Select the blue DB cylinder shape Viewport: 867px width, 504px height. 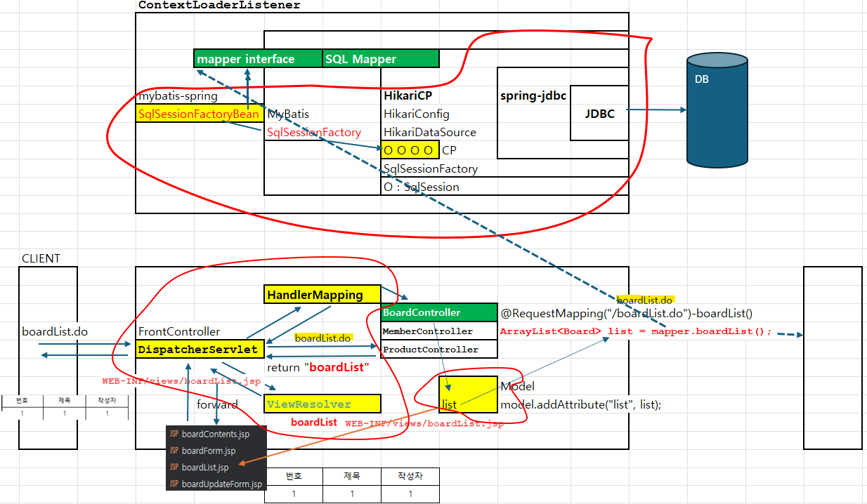tap(717, 110)
